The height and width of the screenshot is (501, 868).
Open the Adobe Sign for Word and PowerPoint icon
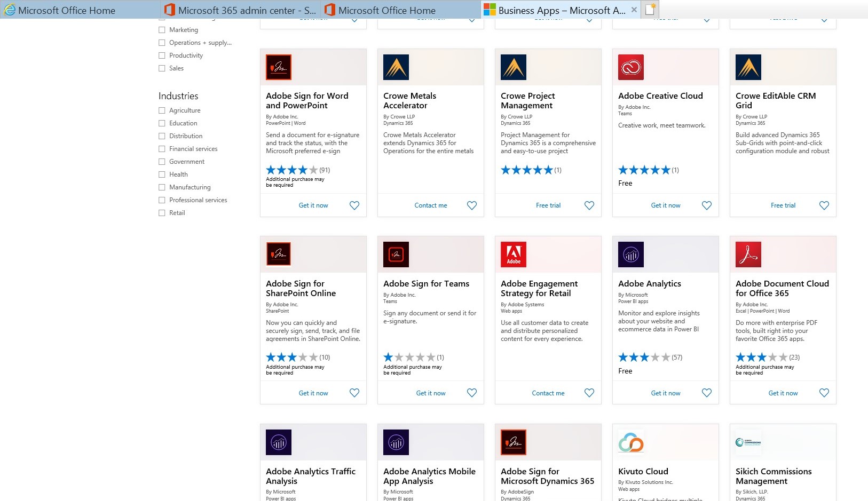279,67
